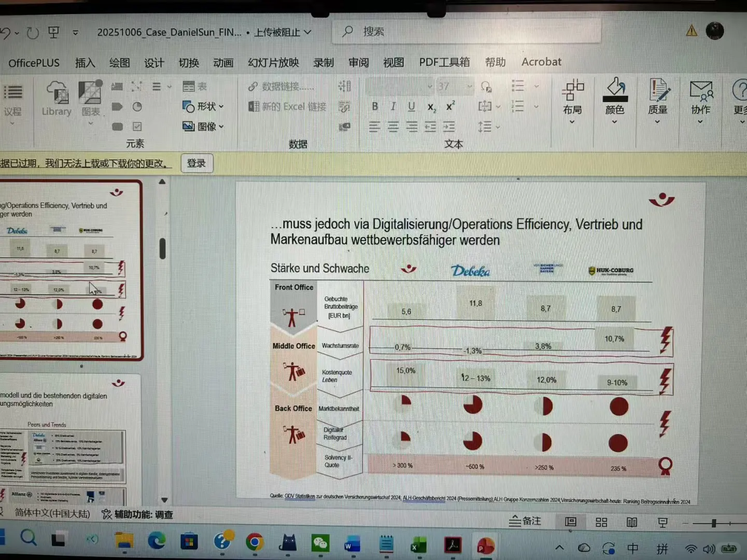Insert a checkbox element

point(137,127)
